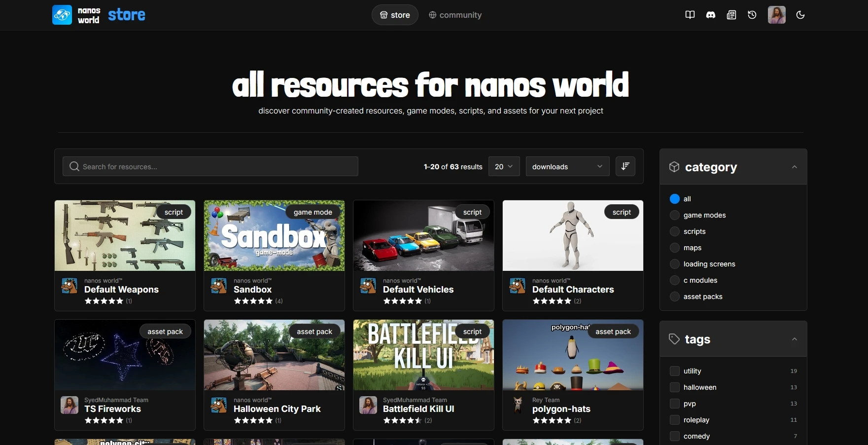
Task: Open the Default Weapons title link
Action: pyautogui.click(x=121, y=290)
